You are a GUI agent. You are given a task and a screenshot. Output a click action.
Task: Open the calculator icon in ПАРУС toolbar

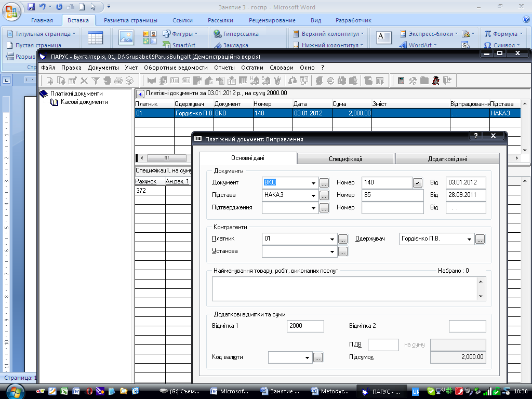pyautogui.click(x=402, y=81)
